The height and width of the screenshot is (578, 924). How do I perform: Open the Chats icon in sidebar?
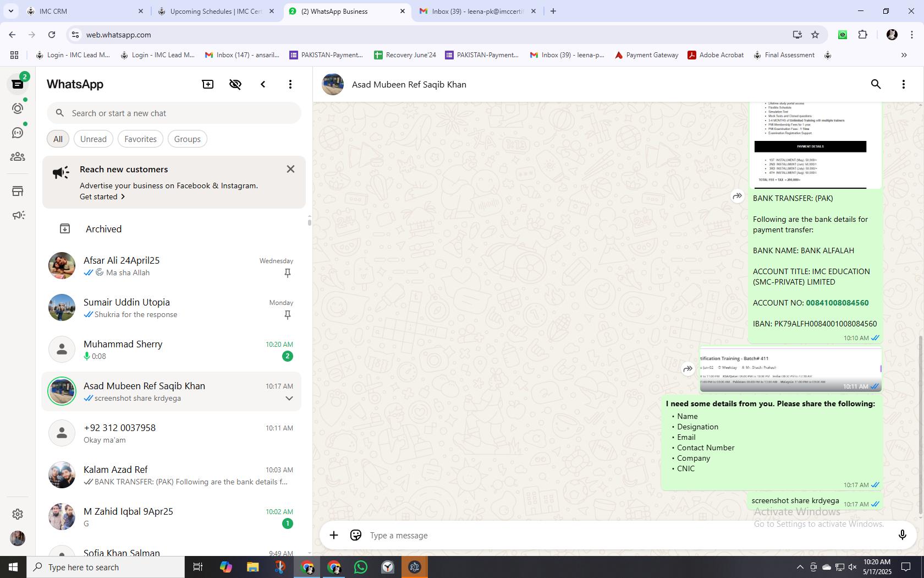coord(18,84)
